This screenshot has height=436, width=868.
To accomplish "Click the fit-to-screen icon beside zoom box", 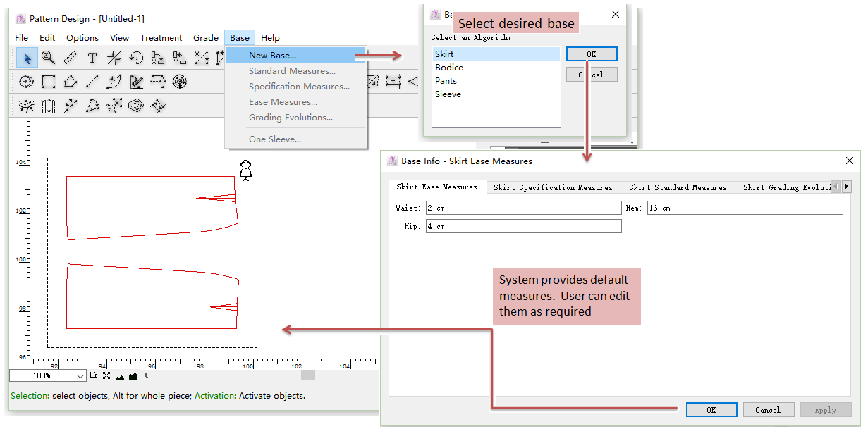I will coord(106,376).
